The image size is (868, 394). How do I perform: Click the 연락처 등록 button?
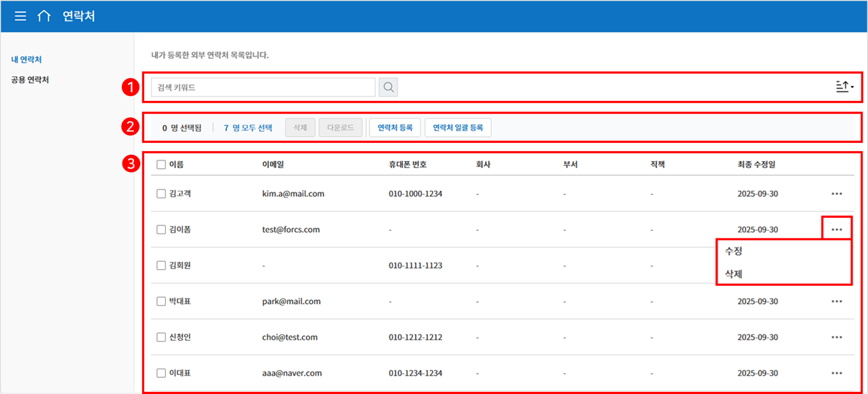click(395, 127)
